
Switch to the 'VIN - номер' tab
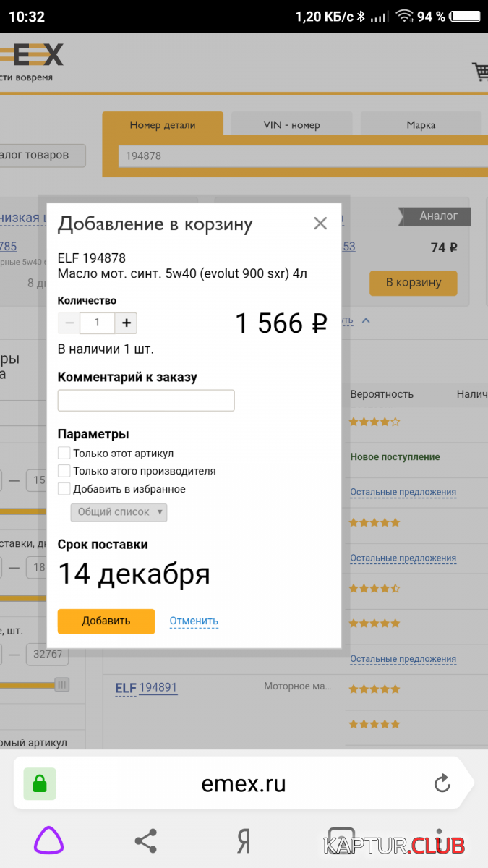click(291, 124)
